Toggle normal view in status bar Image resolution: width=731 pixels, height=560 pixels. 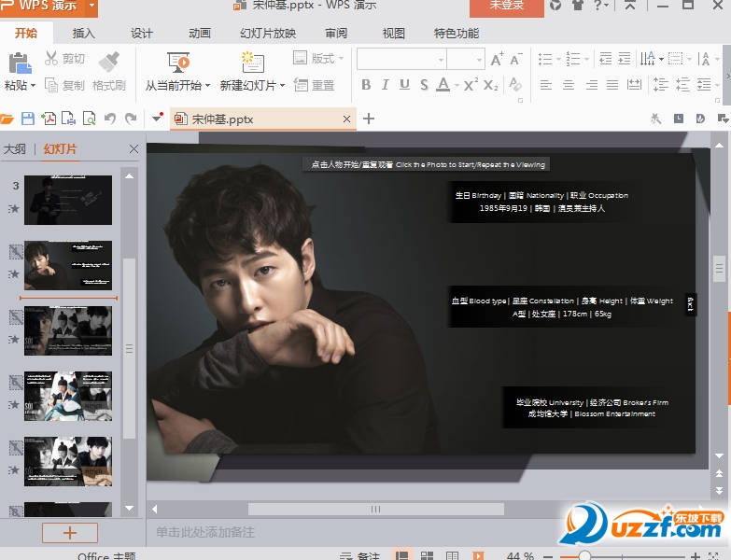point(401,555)
